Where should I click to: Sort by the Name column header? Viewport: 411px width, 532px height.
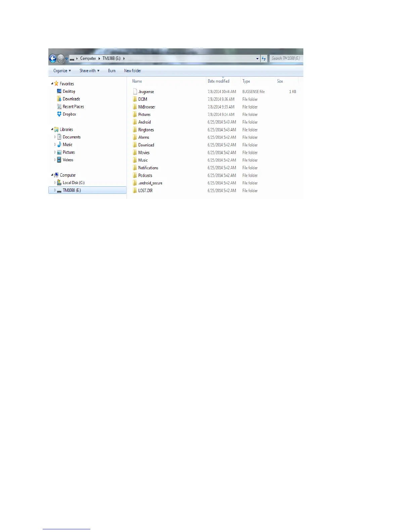coord(137,81)
